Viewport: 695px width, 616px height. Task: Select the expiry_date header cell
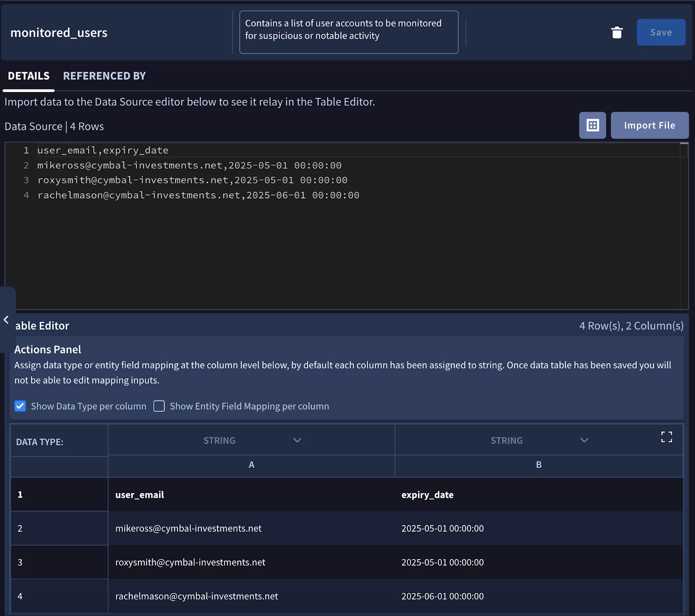[x=539, y=495]
